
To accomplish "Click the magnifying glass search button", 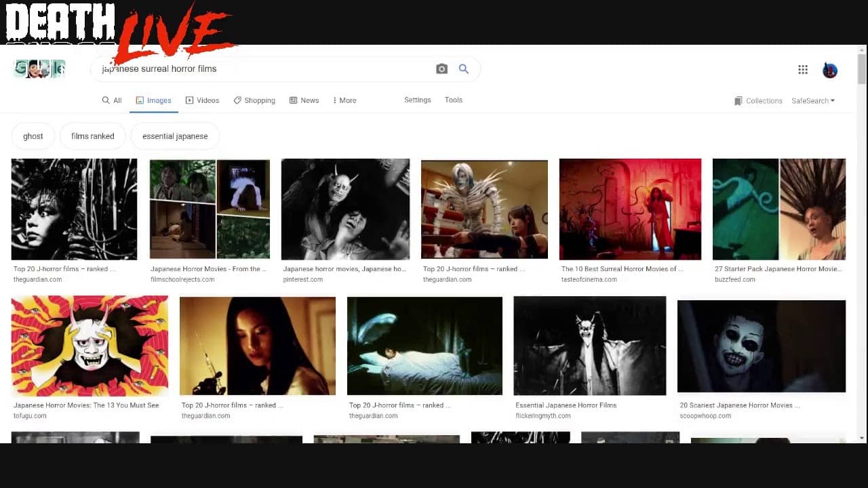I will [x=464, y=69].
